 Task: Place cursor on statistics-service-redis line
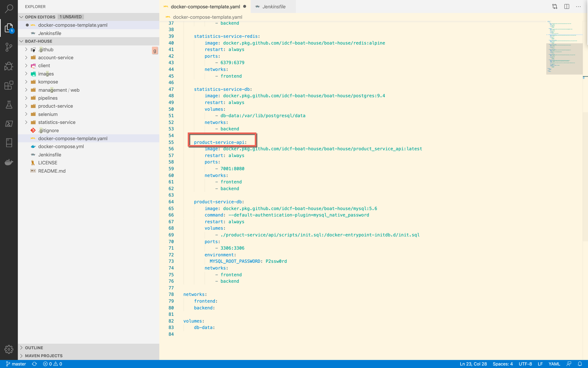pos(227,36)
